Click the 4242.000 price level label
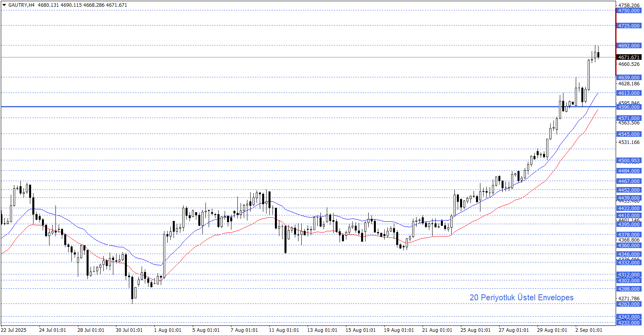644x335 pixels. click(629, 317)
